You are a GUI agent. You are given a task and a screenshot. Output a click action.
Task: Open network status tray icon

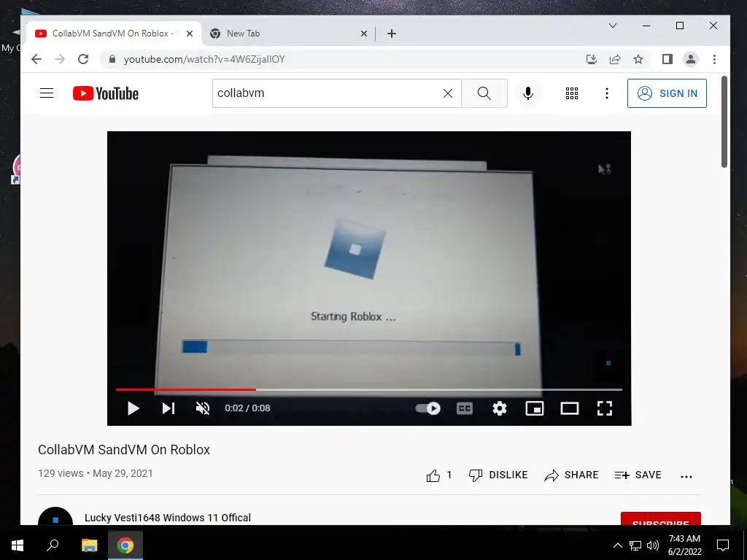coord(635,545)
